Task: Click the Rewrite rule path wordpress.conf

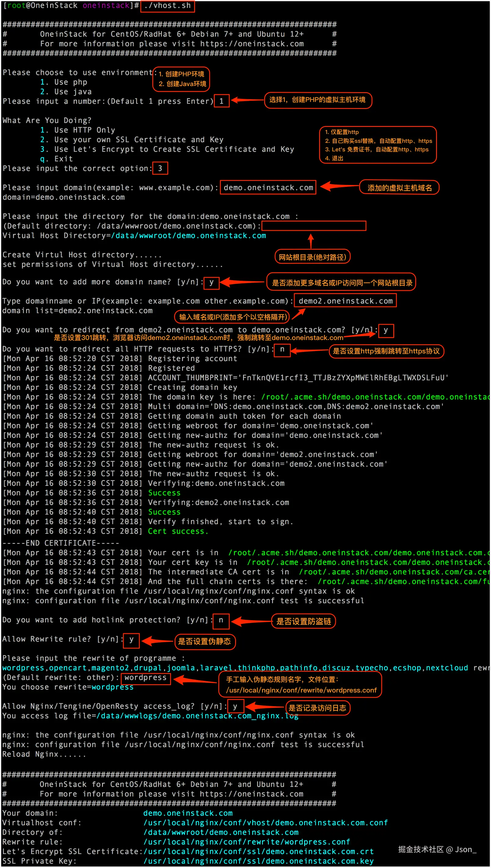Action: 247,842
